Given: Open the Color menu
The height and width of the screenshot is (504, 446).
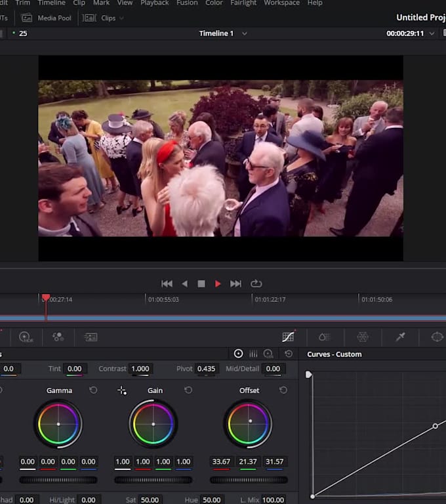Looking at the screenshot, I should [214, 3].
